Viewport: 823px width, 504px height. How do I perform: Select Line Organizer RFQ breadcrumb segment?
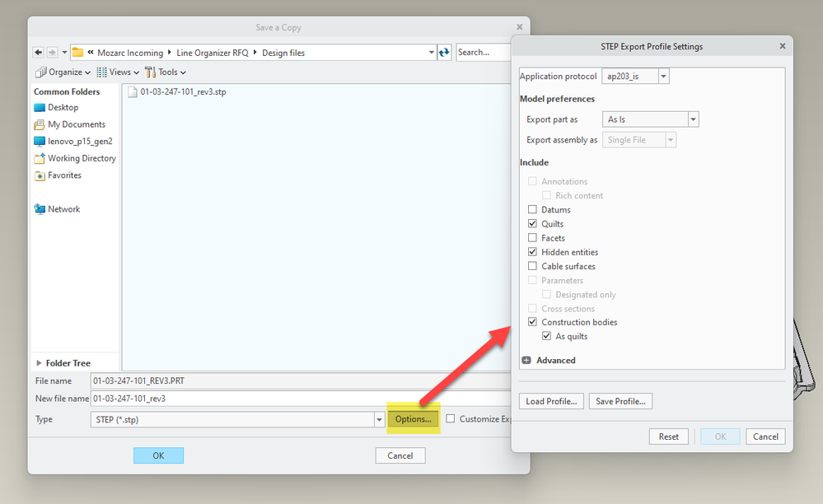212,53
